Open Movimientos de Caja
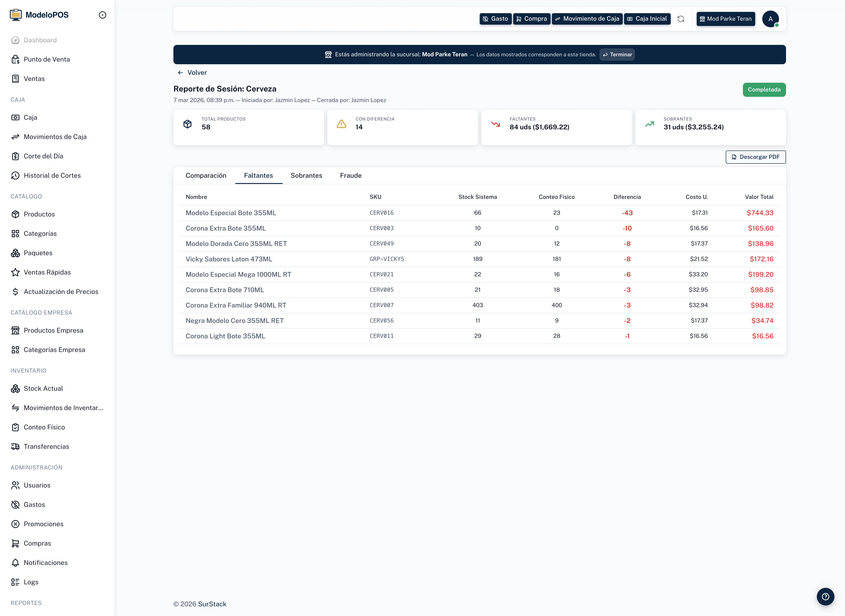Screen dimensions: 845x616 tap(55, 137)
